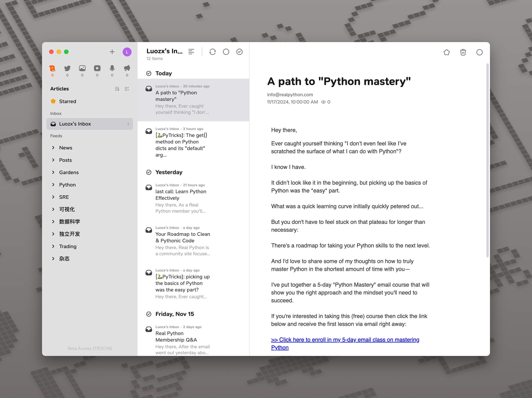
Task: Click the unread count badge on Luozx's Inbox
Action: (128, 124)
